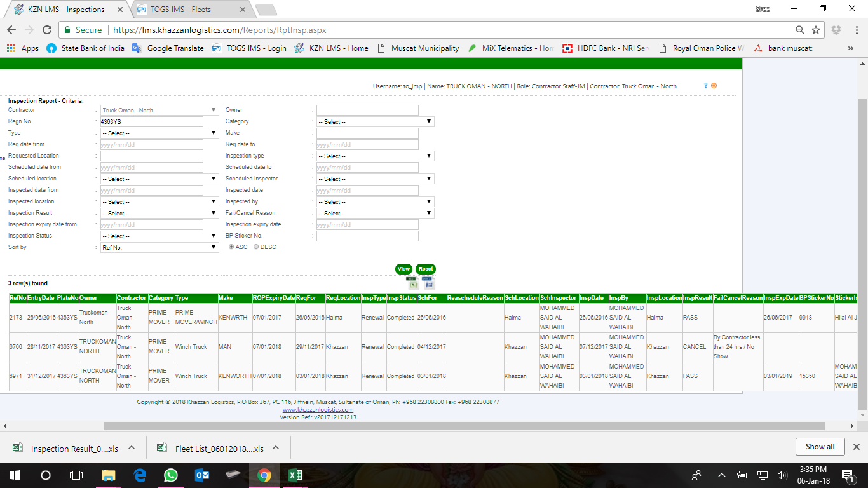
Task: Open KZN LMS - Home bookmark
Action: (331, 48)
